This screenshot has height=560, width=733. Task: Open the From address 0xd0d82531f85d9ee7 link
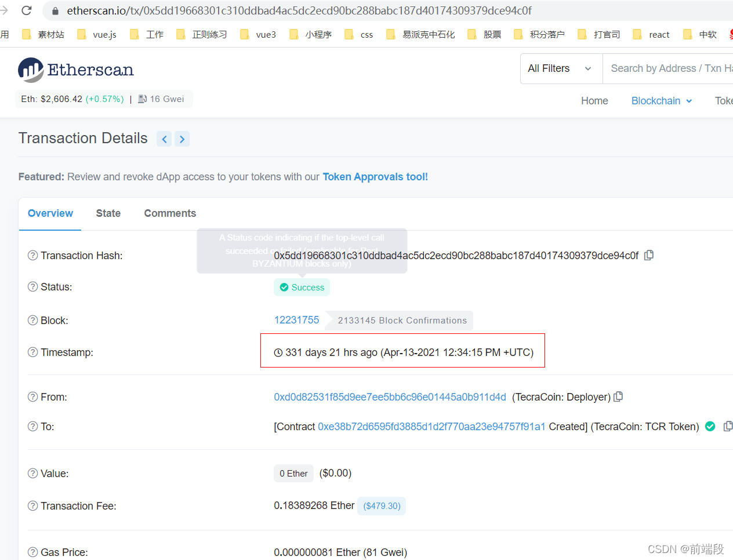click(390, 397)
